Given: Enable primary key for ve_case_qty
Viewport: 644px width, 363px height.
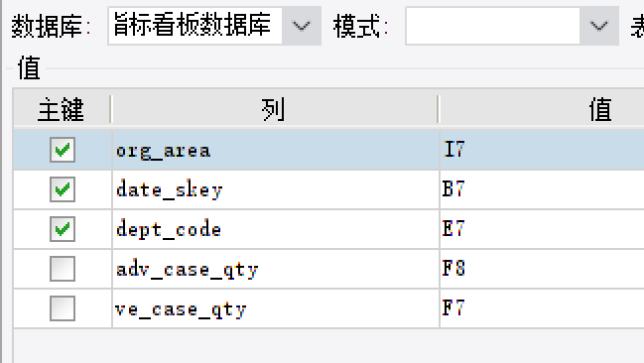Looking at the screenshot, I should click(63, 308).
